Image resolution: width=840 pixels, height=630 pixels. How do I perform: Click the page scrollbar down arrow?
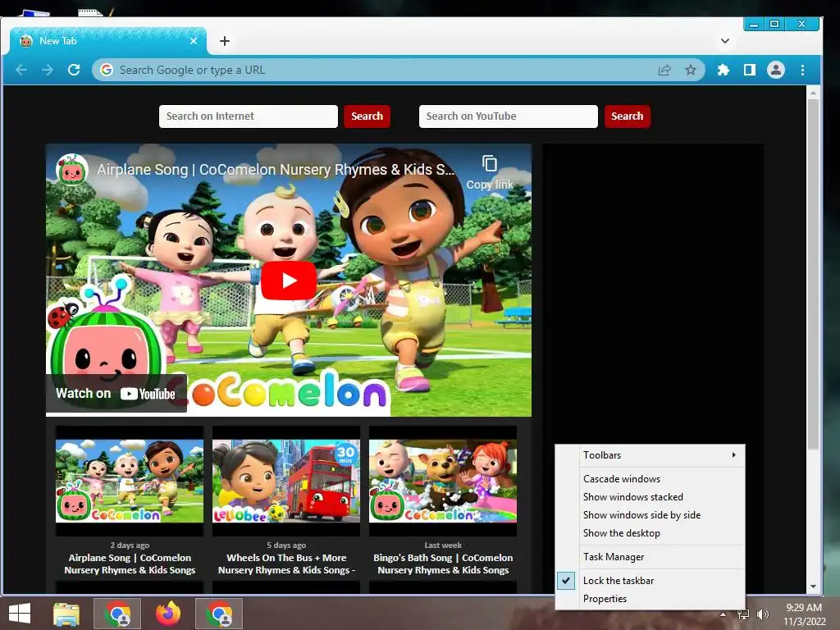point(813,587)
